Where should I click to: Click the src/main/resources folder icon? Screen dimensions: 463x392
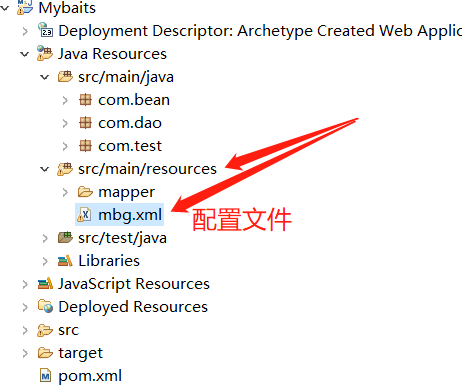coord(65,169)
